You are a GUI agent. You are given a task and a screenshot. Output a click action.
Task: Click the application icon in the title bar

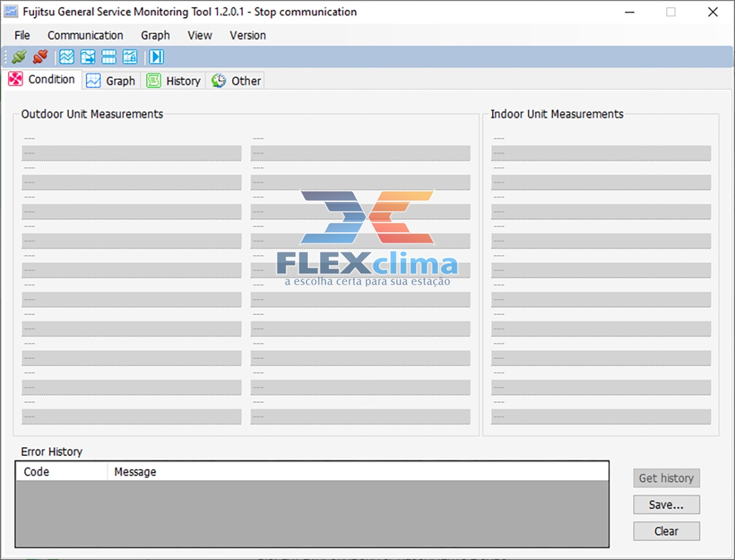click(x=11, y=11)
